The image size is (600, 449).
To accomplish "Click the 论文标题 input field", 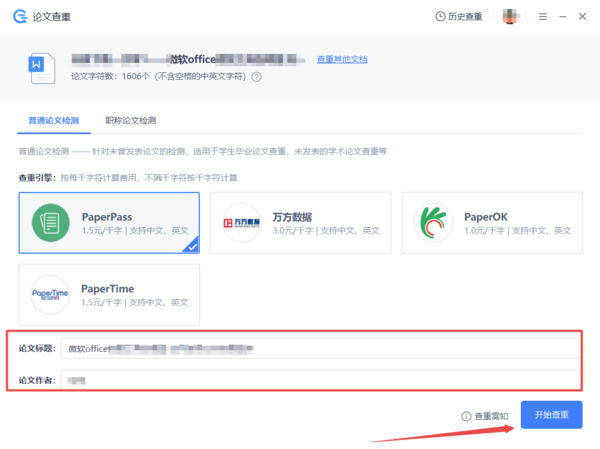I will click(x=321, y=348).
